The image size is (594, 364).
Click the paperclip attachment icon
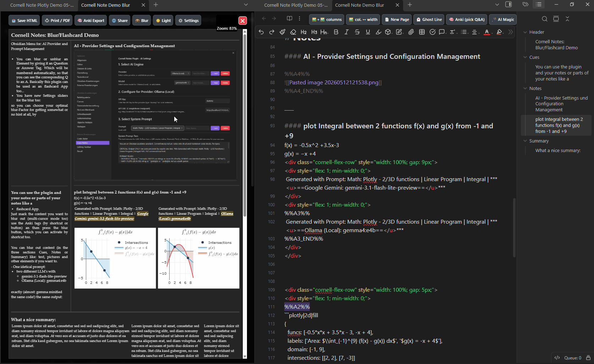411,32
